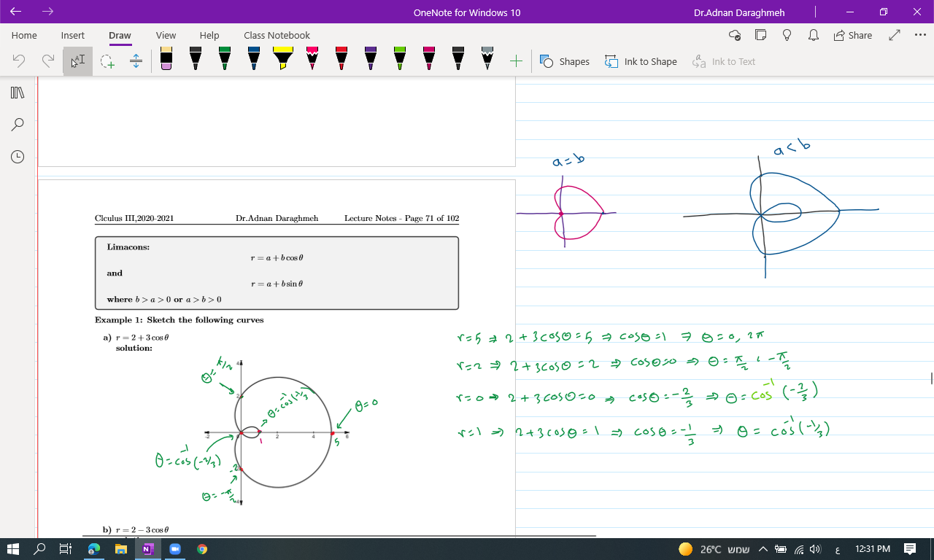Select the yellow highlighter
The image size is (934, 560).
(283, 59)
